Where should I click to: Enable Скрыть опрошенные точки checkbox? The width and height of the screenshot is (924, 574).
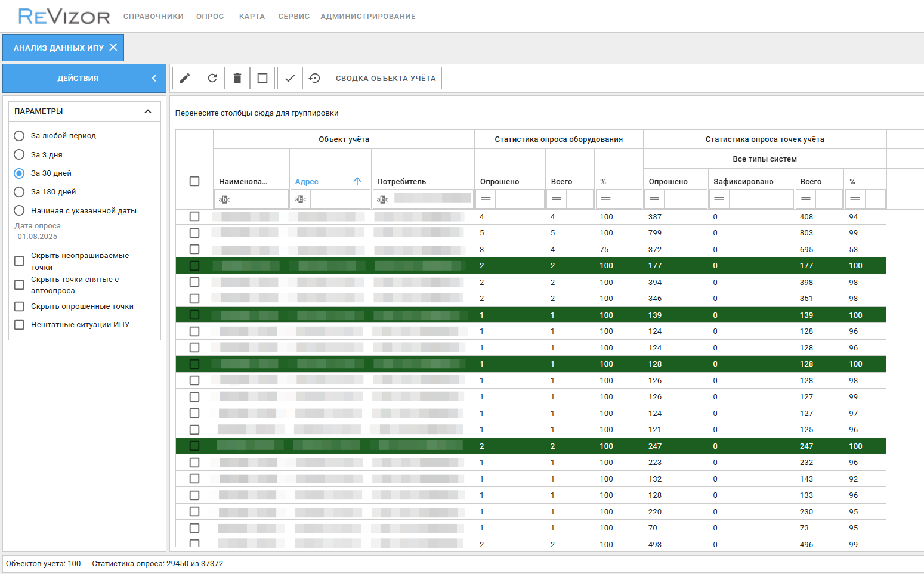coord(19,306)
